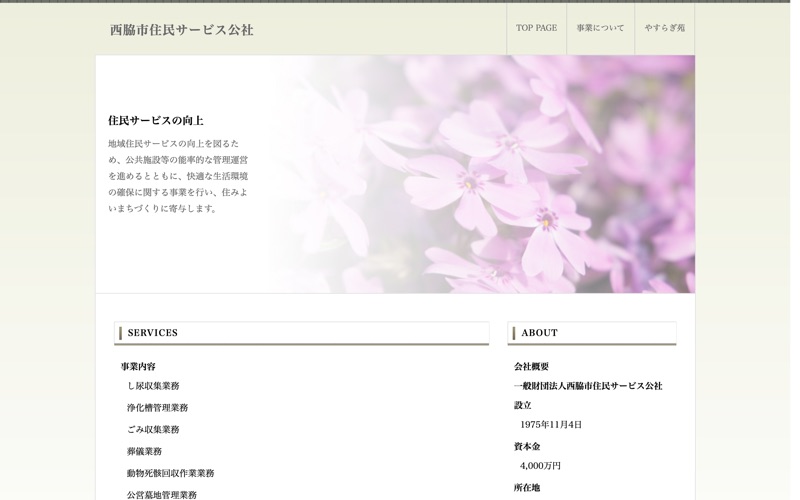Open the TOP PAGE menu item

click(536, 28)
